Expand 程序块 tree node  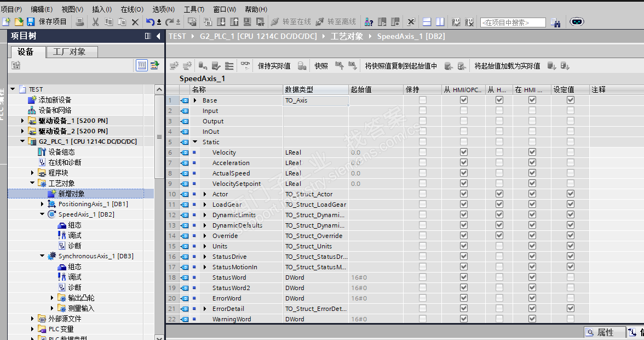click(32, 173)
